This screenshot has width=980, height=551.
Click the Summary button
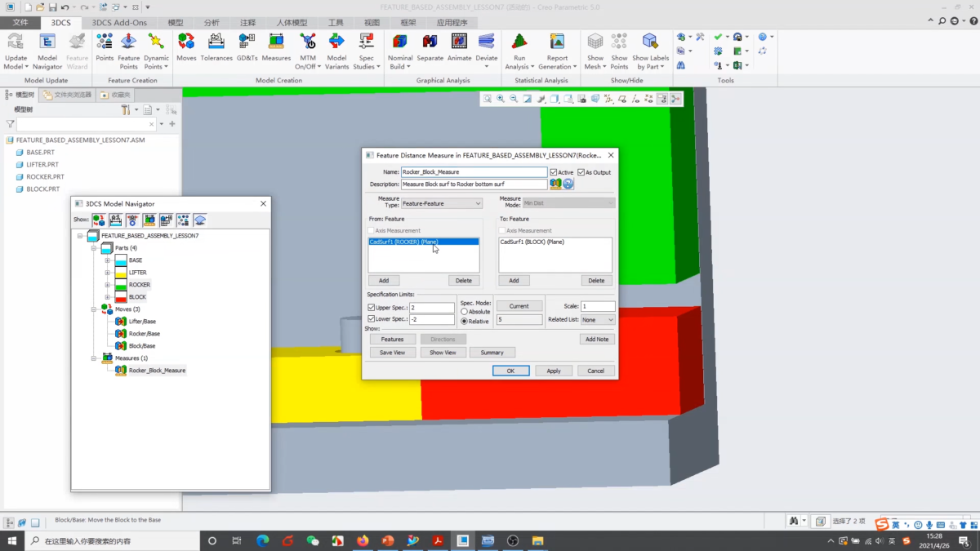[492, 353]
